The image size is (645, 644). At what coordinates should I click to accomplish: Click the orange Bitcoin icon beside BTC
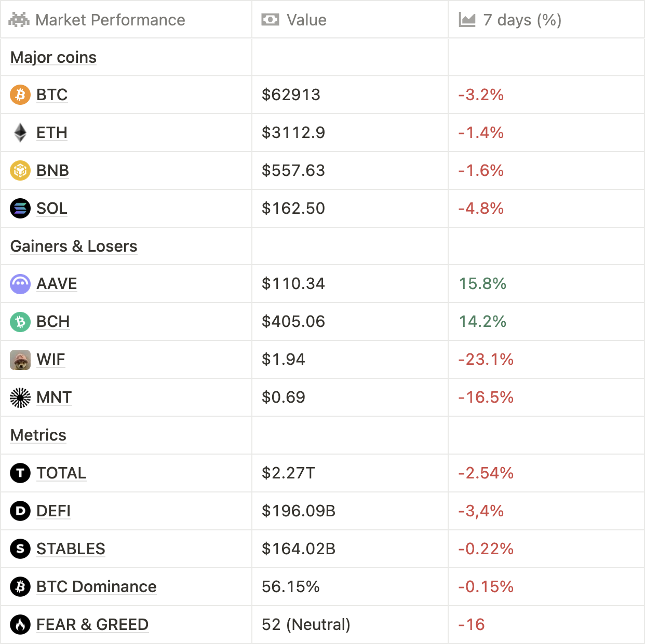[20, 95]
